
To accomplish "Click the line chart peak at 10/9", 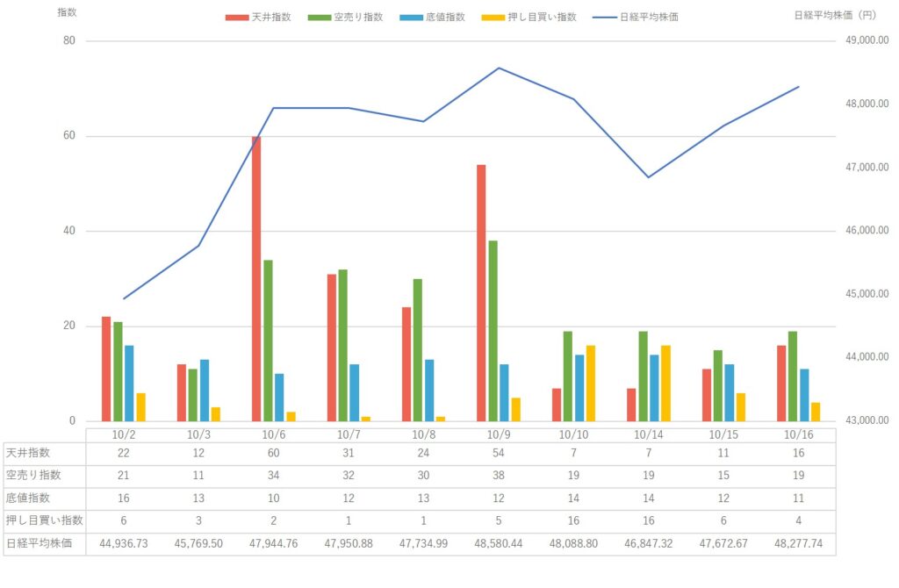I will [x=499, y=68].
